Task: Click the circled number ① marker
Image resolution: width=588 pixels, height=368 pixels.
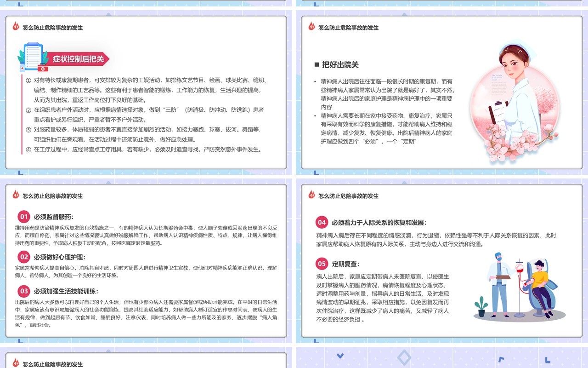Action: coord(28,80)
